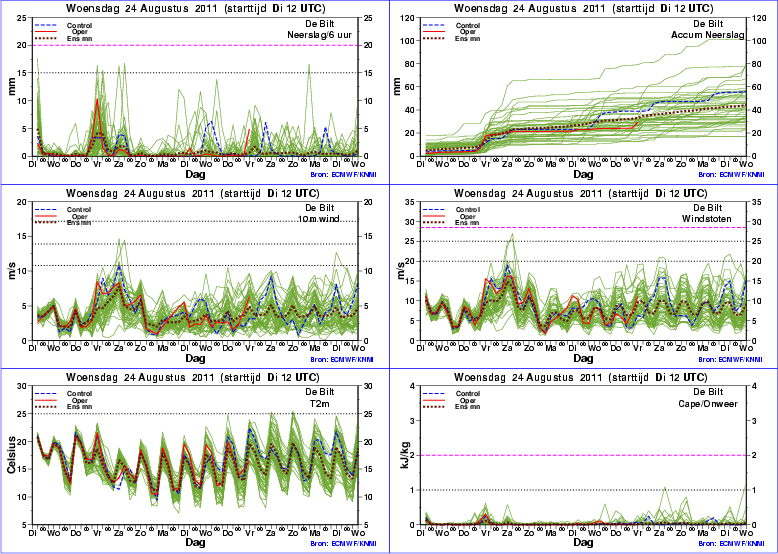This screenshot has height=554, width=778.
Task: Click 'De Bilt' station name in Accum Neerslag chart
Action: 708,24
